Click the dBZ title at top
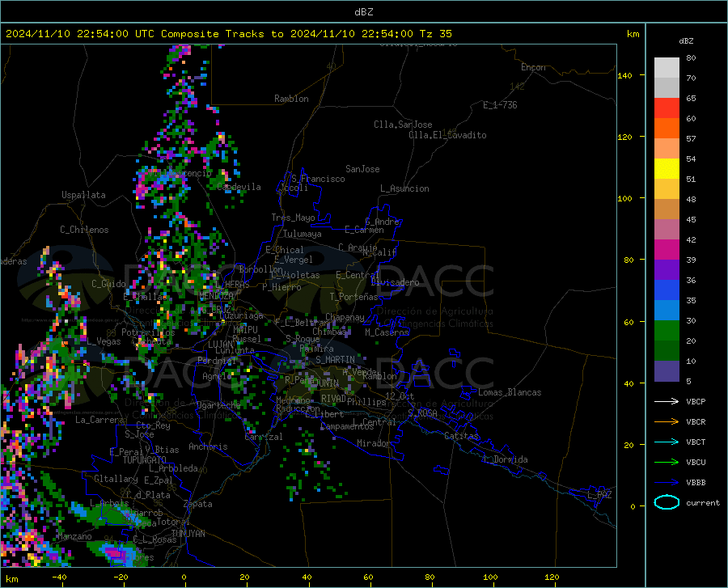This screenshot has height=588, width=728. 363,12
